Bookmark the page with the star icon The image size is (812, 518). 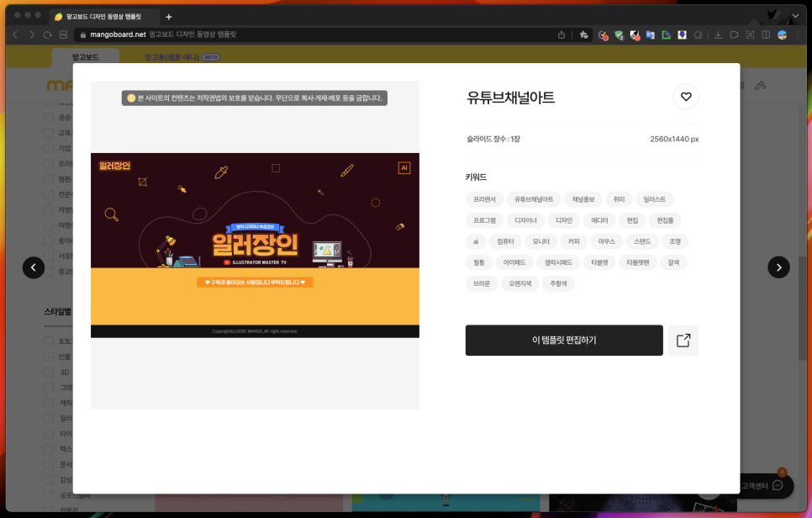click(583, 34)
